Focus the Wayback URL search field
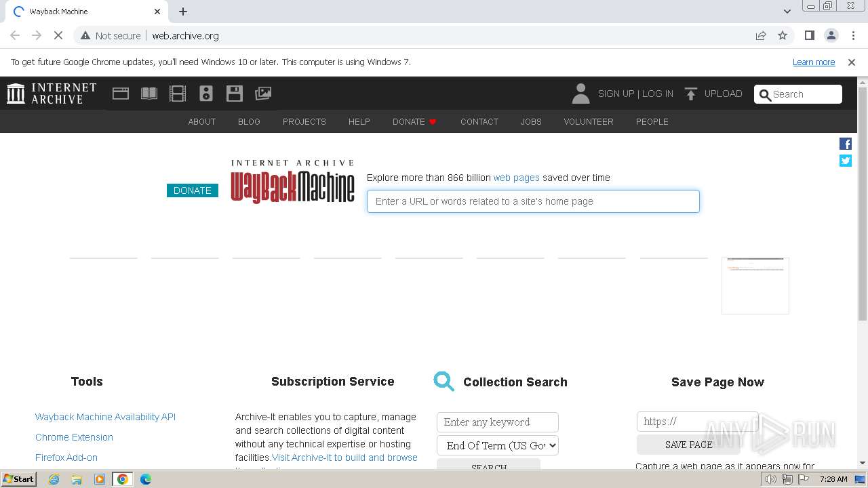Viewport: 868px width, 488px height. [533, 201]
